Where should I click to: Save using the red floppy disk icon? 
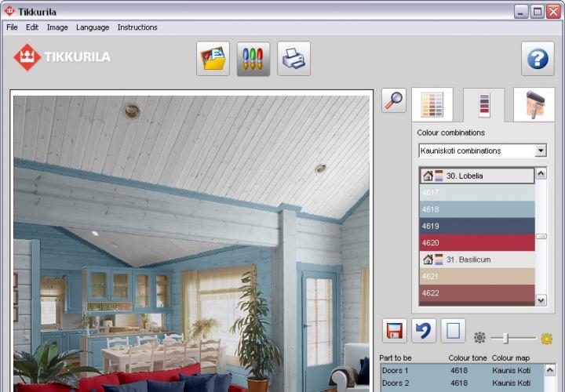[395, 331]
